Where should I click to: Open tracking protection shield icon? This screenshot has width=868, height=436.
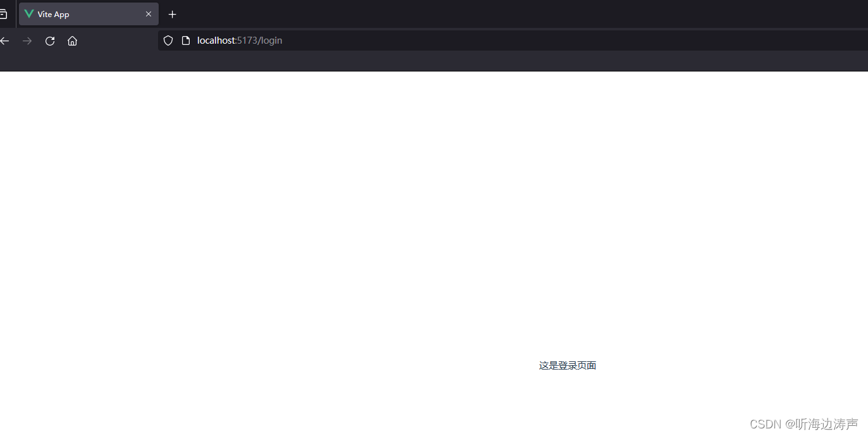[x=168, y=40]
